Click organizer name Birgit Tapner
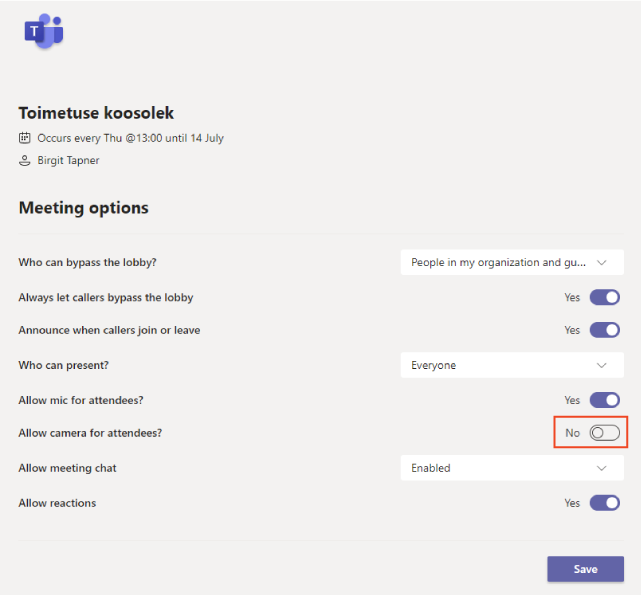The width and height of the screenshot is (641, 595). point(68,160)
